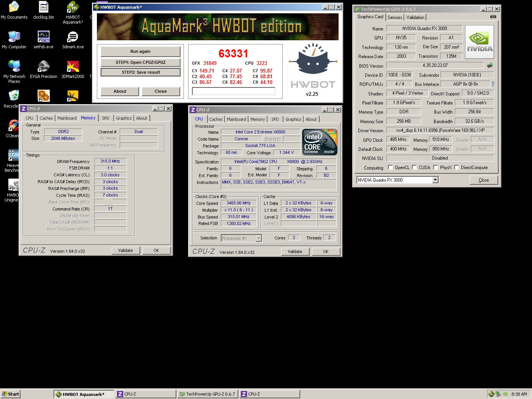
Task: Click the Close button in GPU-Z
Action: coord(484,180)
